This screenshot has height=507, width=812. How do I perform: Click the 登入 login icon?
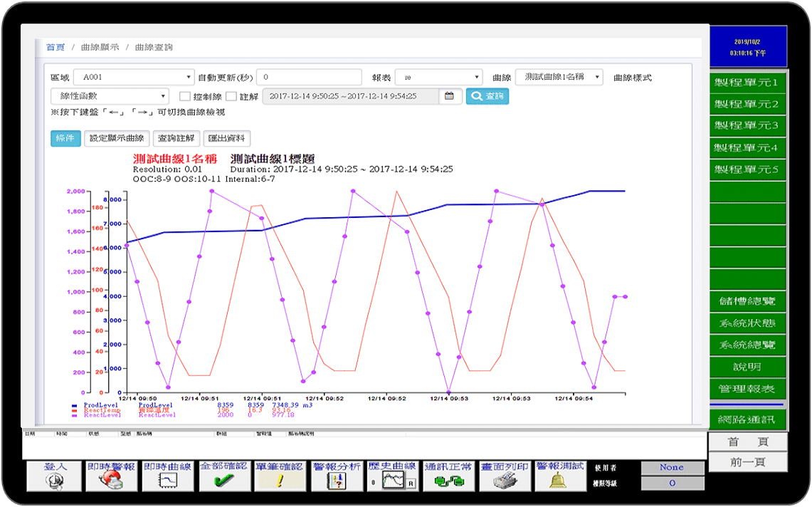click(56, 480)
